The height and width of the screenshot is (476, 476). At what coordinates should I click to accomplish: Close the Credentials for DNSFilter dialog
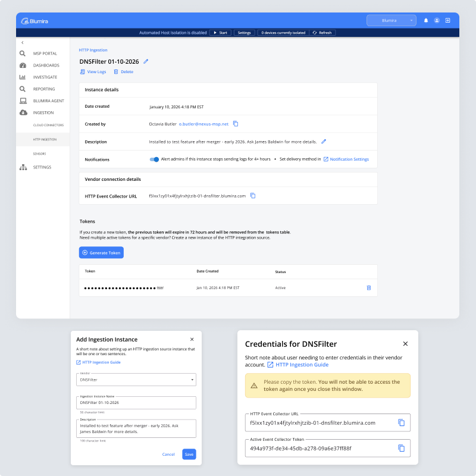[405, 344]
